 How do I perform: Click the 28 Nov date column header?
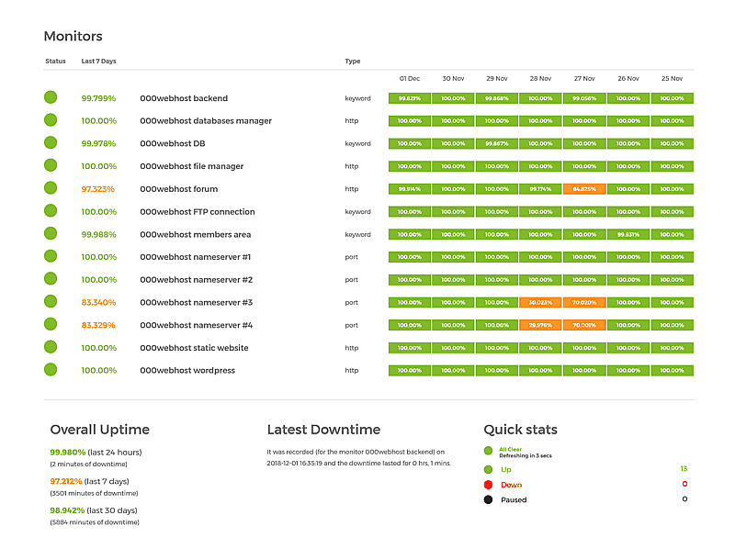coord(540,78)
